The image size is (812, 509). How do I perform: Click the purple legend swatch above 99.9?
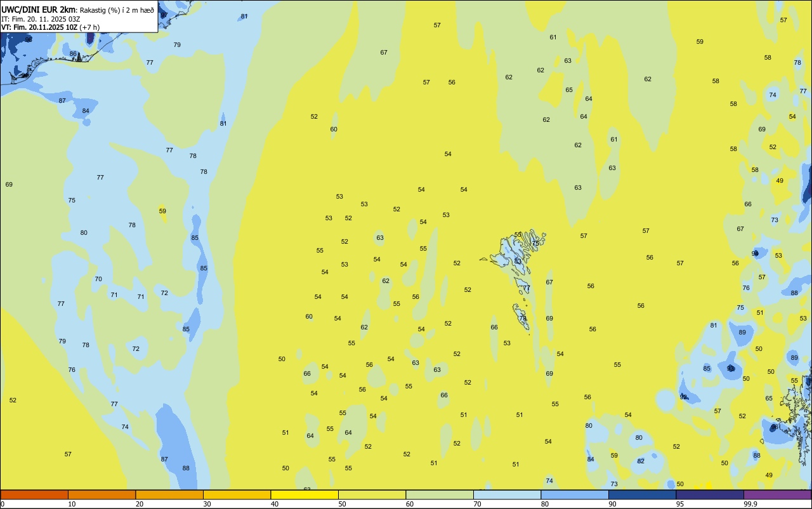pos(778,494)
